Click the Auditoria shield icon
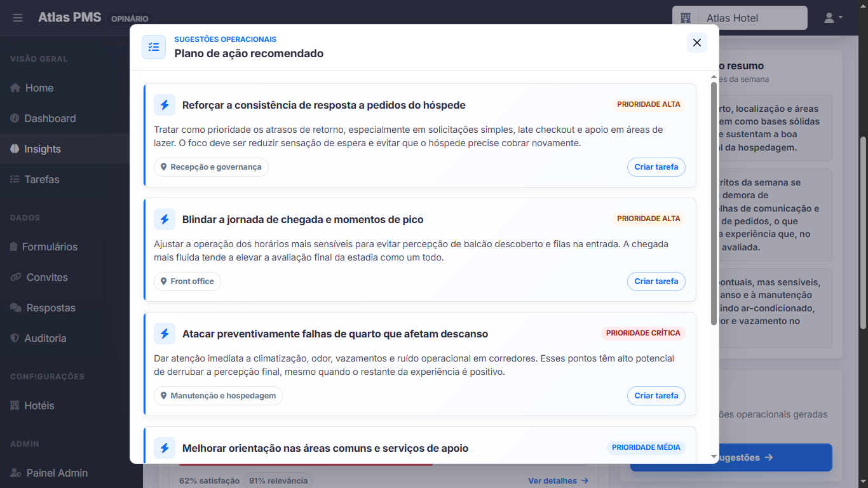868x488 pixels. 15,338
